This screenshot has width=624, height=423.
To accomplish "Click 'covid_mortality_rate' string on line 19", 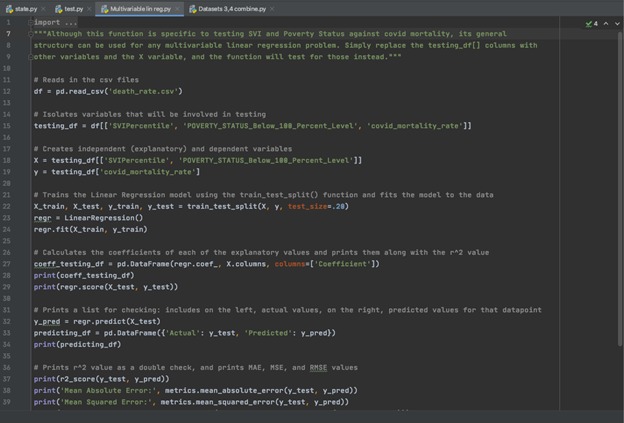I will point(147,172).
